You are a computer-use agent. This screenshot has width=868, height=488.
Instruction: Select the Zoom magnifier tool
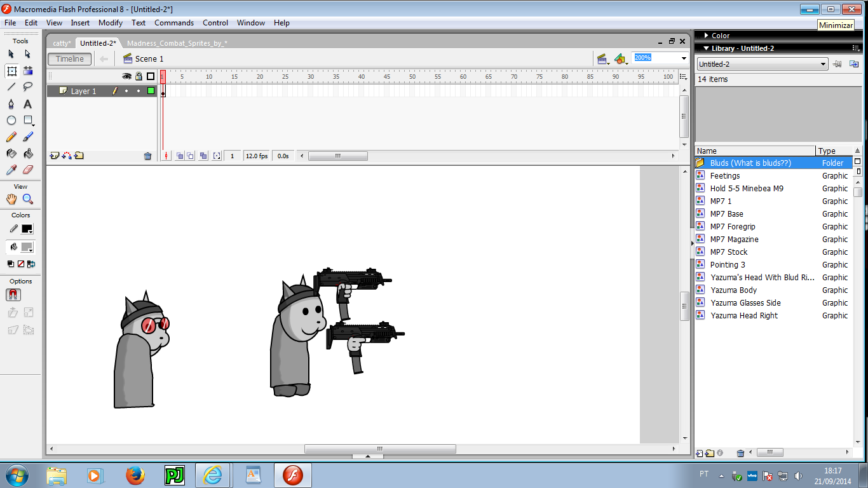click(28, 200)
